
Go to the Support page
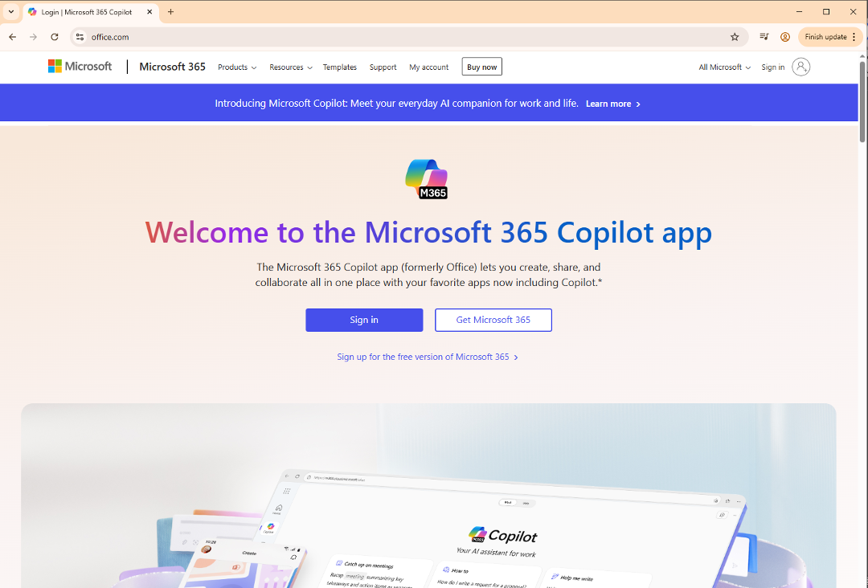[x=383, y=67]
